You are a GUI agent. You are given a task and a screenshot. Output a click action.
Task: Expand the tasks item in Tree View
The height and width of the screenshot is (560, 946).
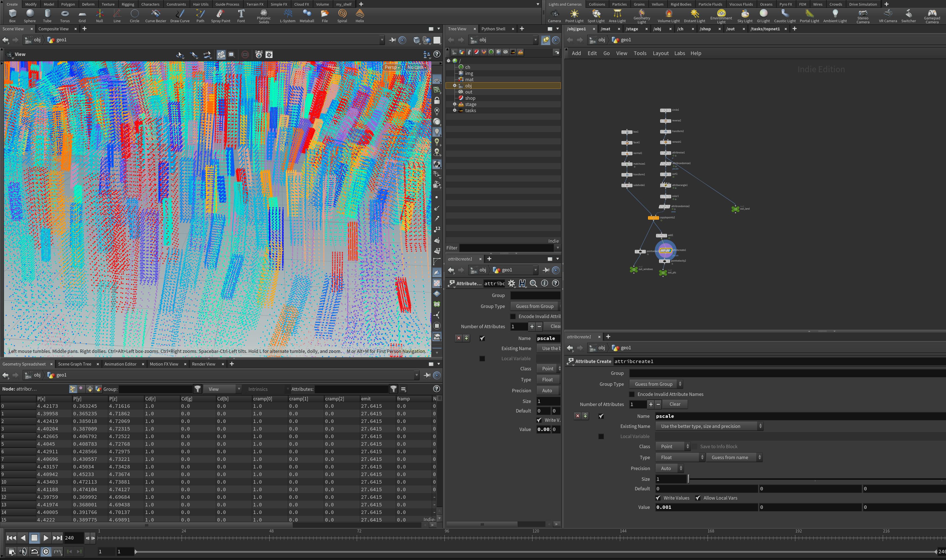pos(455,110)
